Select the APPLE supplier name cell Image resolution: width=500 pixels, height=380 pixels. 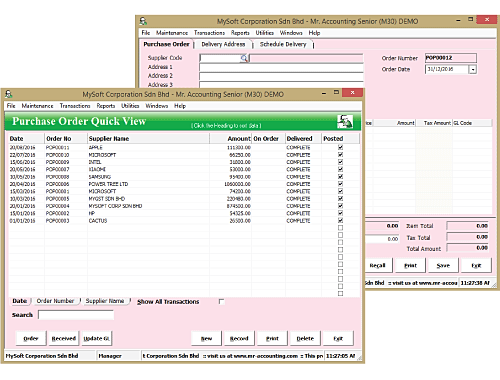pos(148,147)
